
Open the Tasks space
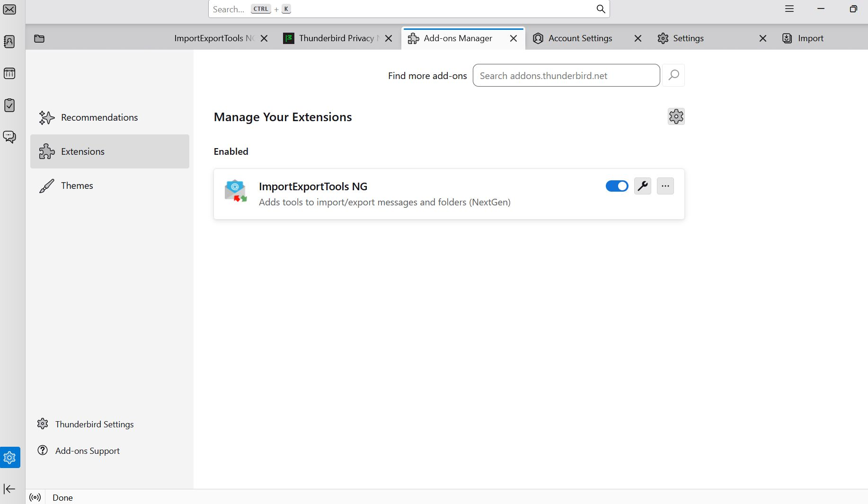click(9, 105)
